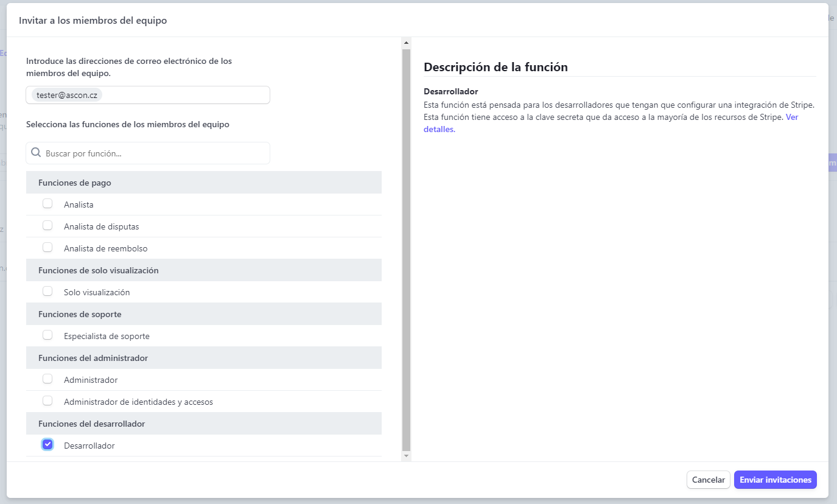
Task: Click the Desarrollador row label
Action: [89, 446]
